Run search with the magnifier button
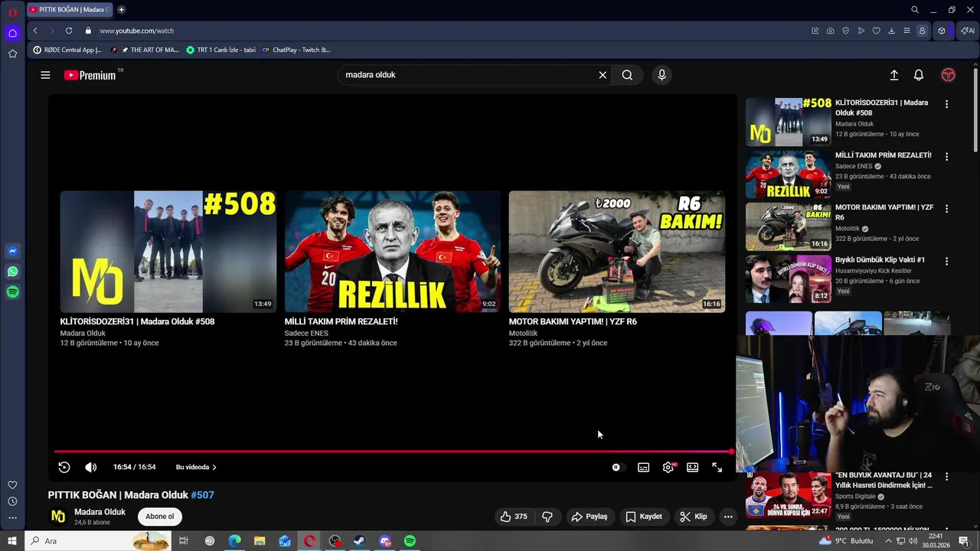The height and width of the screenshot is (551, 980). (627, 75)
